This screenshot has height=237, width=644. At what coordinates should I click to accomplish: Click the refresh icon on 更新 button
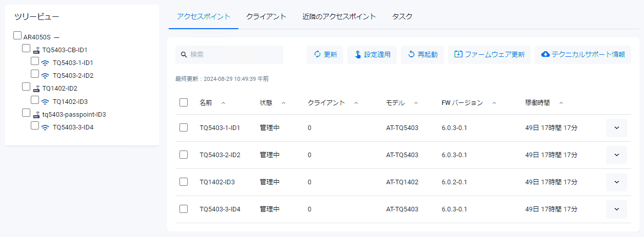pyautogui.click(x=317, y=55)
